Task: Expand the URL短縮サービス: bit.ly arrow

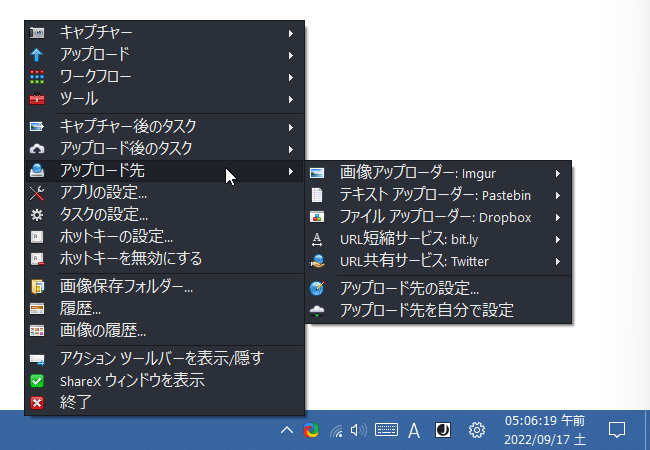Action: click(558, 240)
